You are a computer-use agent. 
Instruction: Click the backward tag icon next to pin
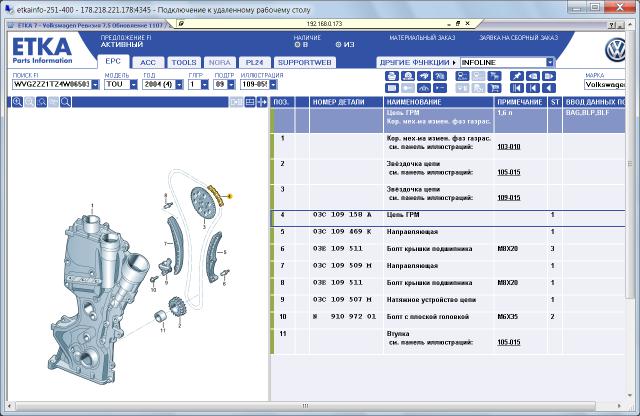(533, 76)
